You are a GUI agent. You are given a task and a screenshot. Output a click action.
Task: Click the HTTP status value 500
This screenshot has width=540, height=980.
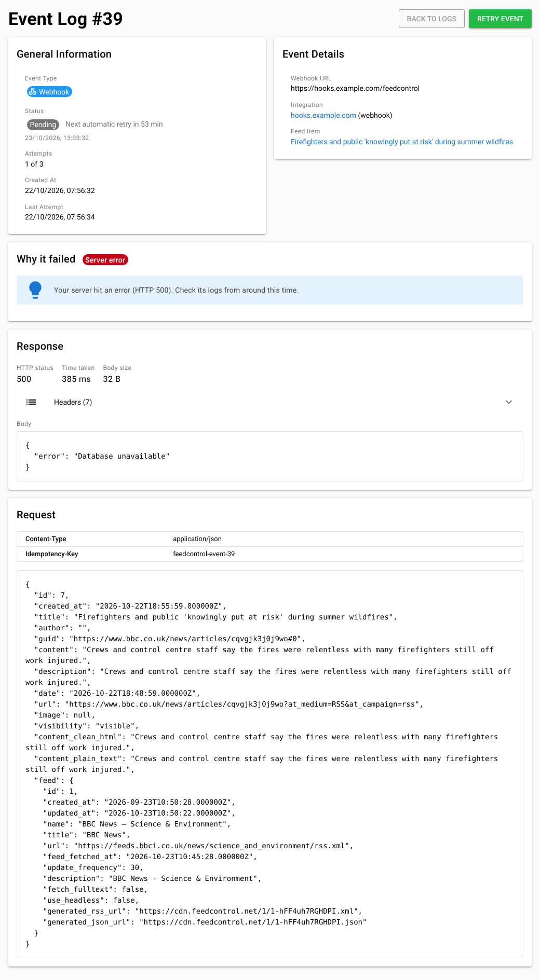coord(24,379)
